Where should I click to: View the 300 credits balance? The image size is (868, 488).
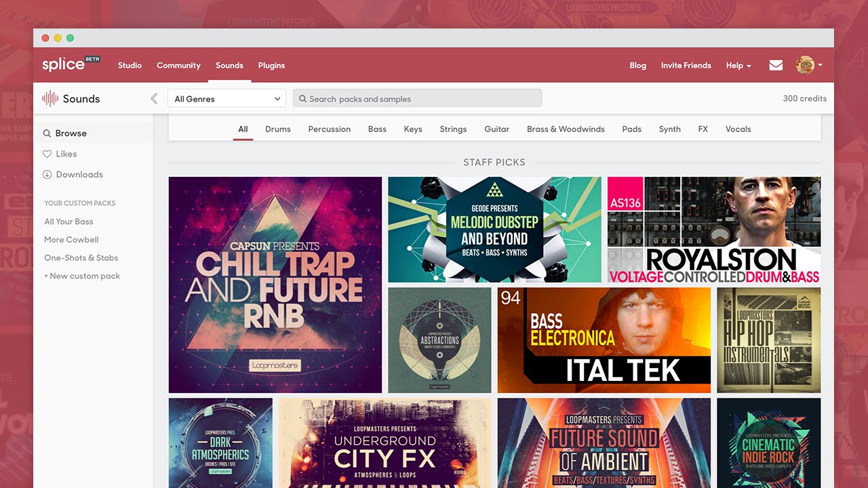click(x=805, y=99)
